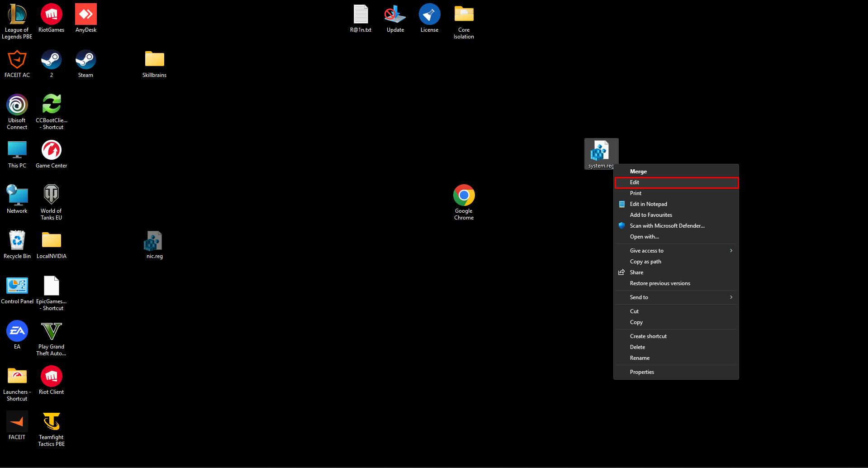Choose Delete in context menu

[676, 347]
